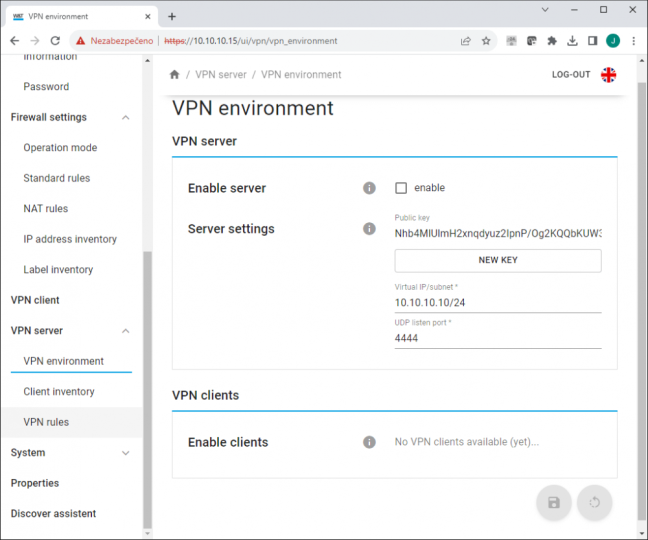
Task: Change language via the UK flag icon
Action: (x=608, y=75)
